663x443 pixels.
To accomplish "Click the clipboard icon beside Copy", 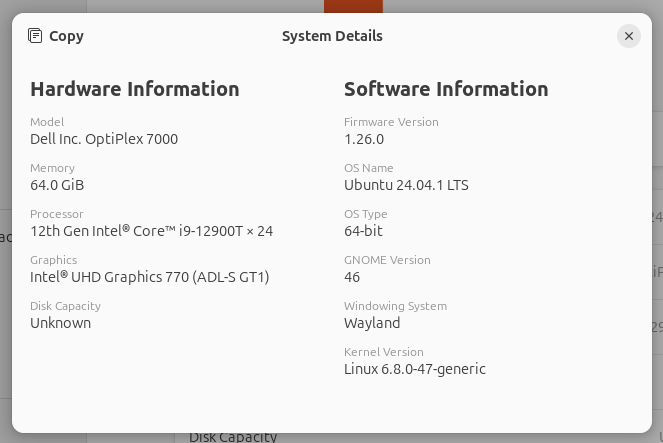I will click(x=35, y=36).
